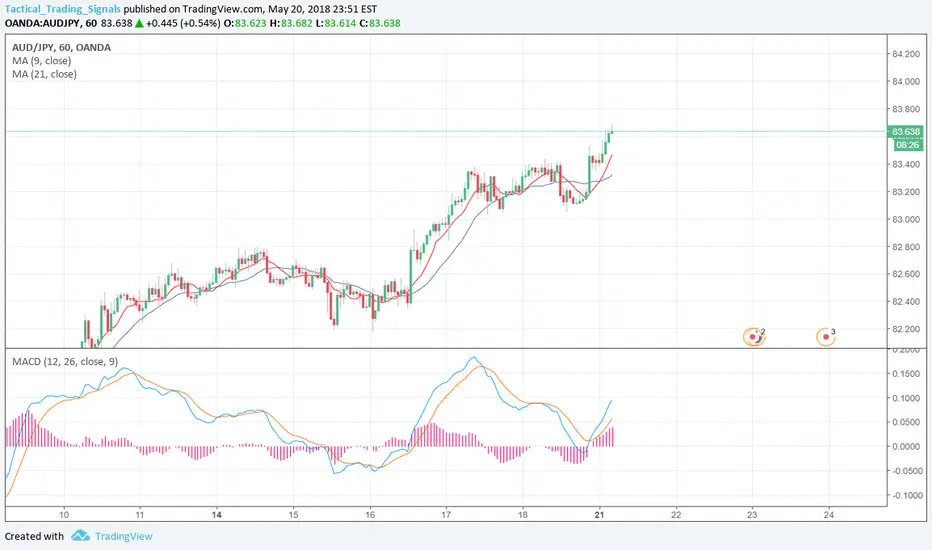This screenshot has width=932, height=550.
Task: Click the 0.0500 MACD axis label
Action: [908, 422]
